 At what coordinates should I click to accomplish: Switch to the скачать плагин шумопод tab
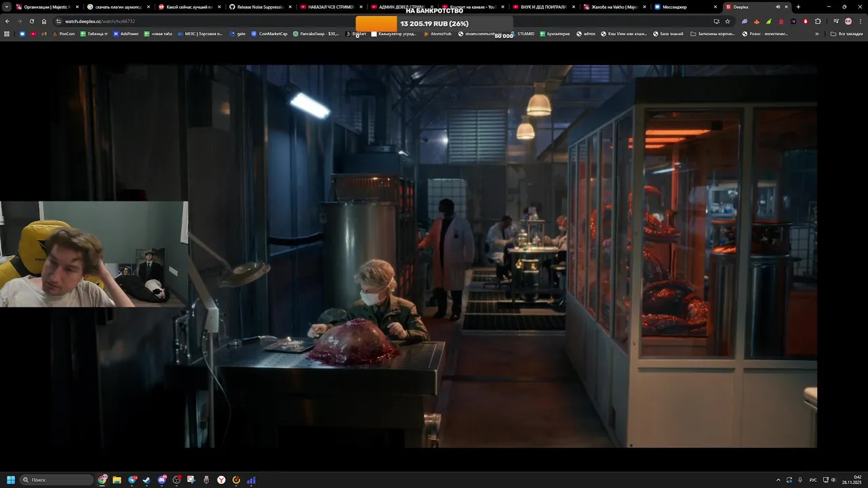pos(118,7)
